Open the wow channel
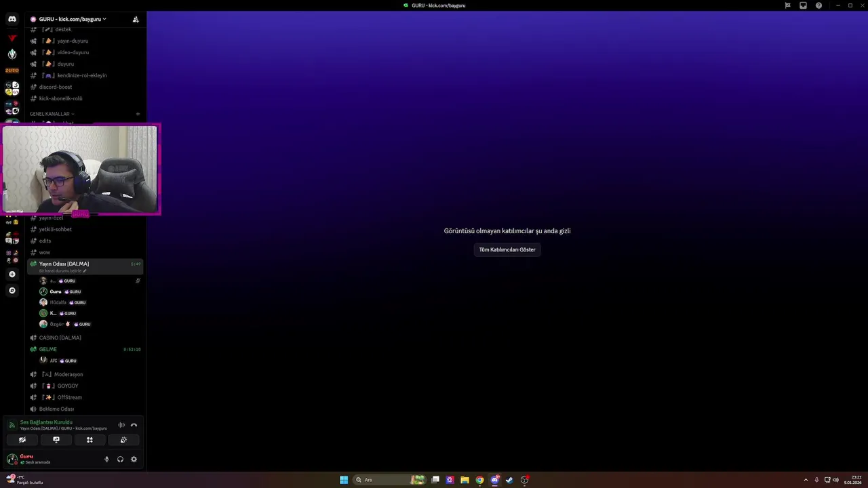Viewport: 868px width, 488px height. coord(85,252)
